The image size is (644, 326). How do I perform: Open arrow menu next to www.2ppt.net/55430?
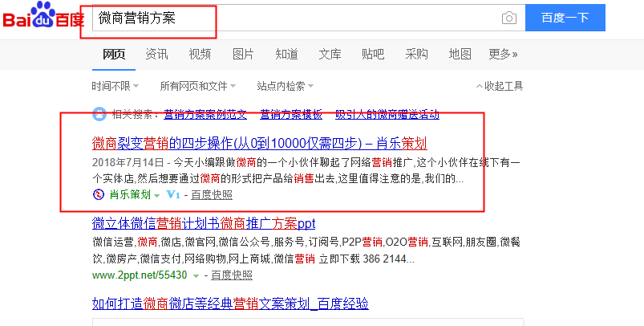click(x=196, y=275)
